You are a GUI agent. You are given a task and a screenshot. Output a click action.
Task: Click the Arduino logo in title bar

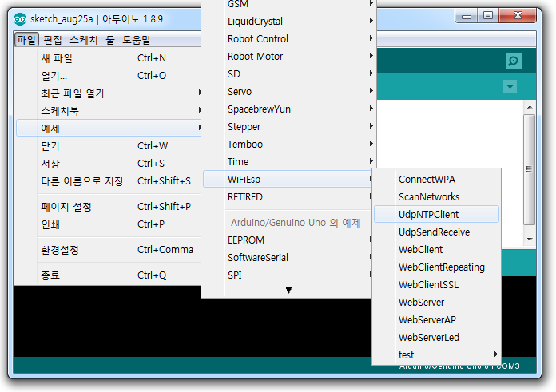click(x=20, y=19)
